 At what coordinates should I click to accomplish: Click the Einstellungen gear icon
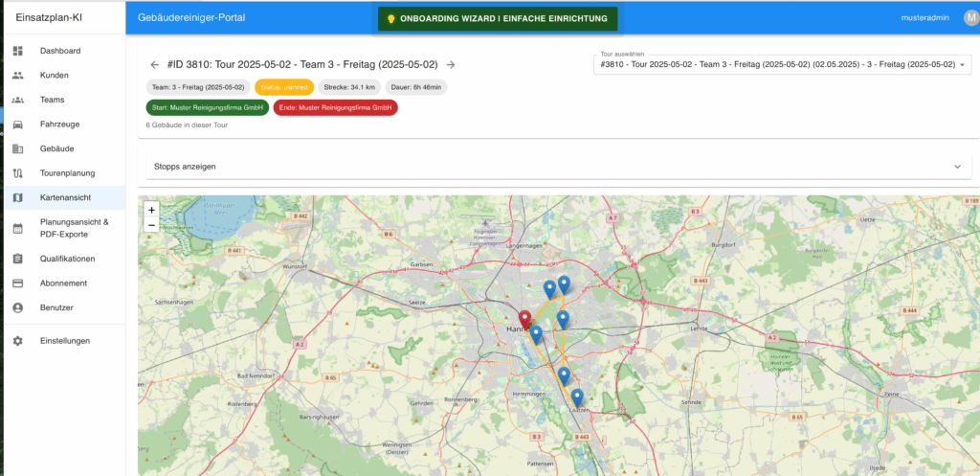[x=17, y=341]
